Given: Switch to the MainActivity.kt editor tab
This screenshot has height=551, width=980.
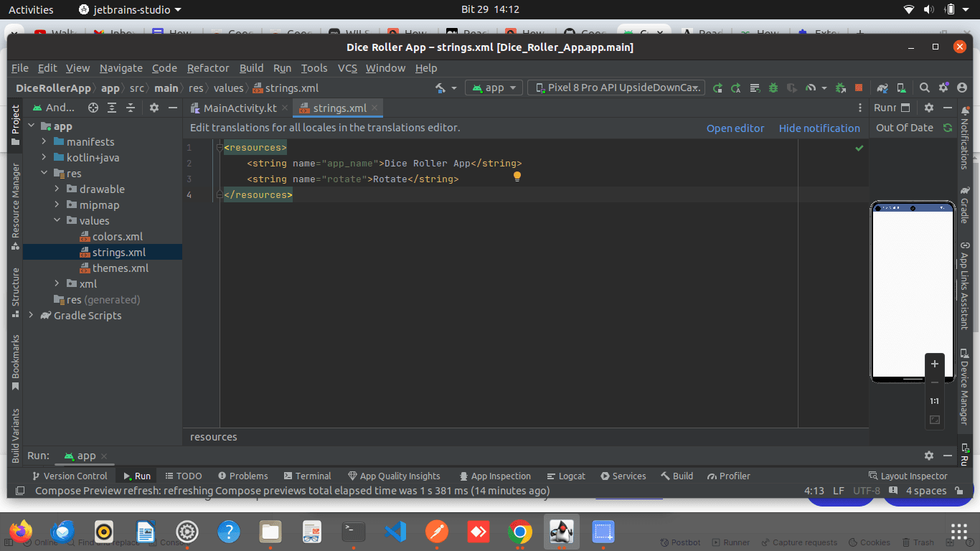Looking at the screenshot, I should 240,108.
